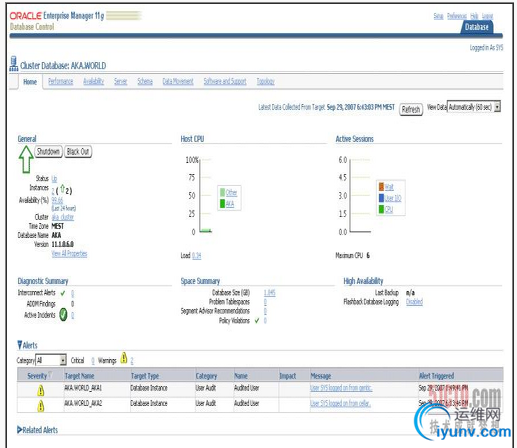Viewport: 517px width, 448px height.
Task: Click the orange Wait legend swatch in Active Sessions
Action: click(381, 187)
